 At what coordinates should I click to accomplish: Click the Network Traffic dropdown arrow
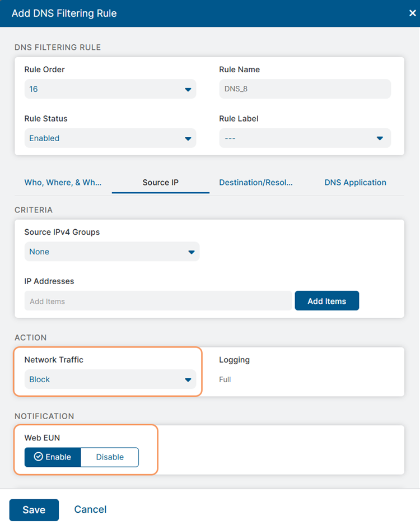click(188, 379)
